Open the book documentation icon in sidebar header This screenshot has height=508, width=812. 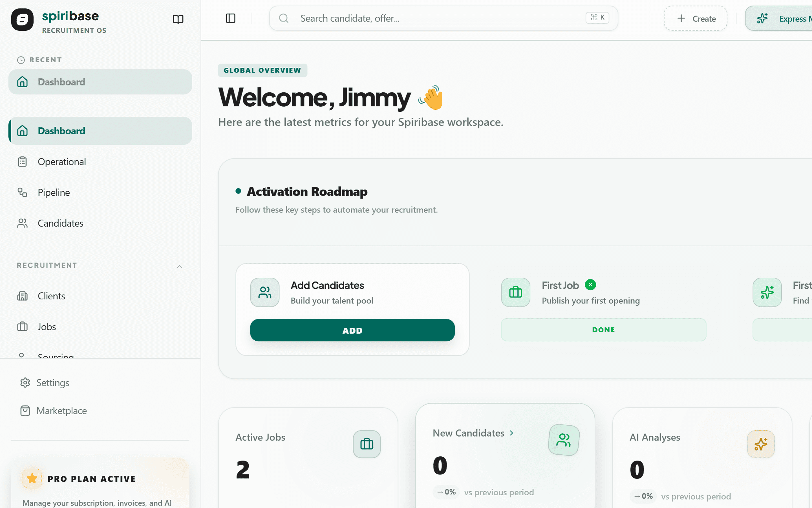178,19
